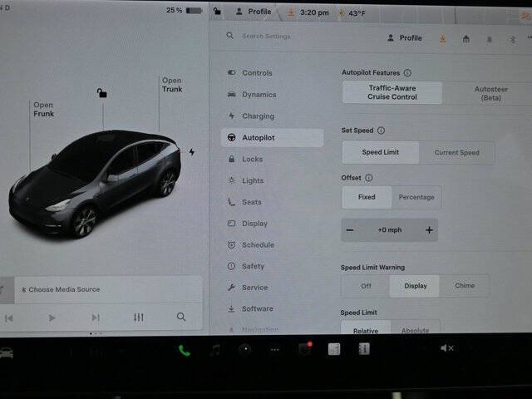Tap the padlock icon in top status bar
This screenshot has height=399, width=532.
[217, 11]
